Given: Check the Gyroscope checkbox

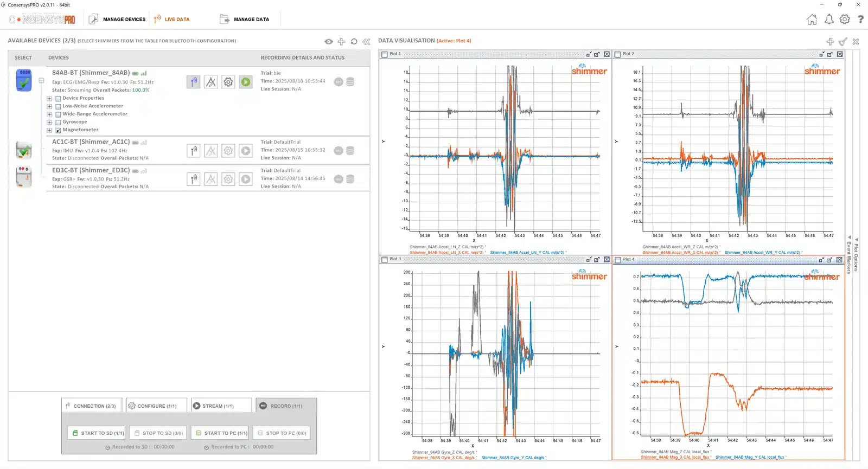Looking at the screenshot, I should tap(58, 122).
